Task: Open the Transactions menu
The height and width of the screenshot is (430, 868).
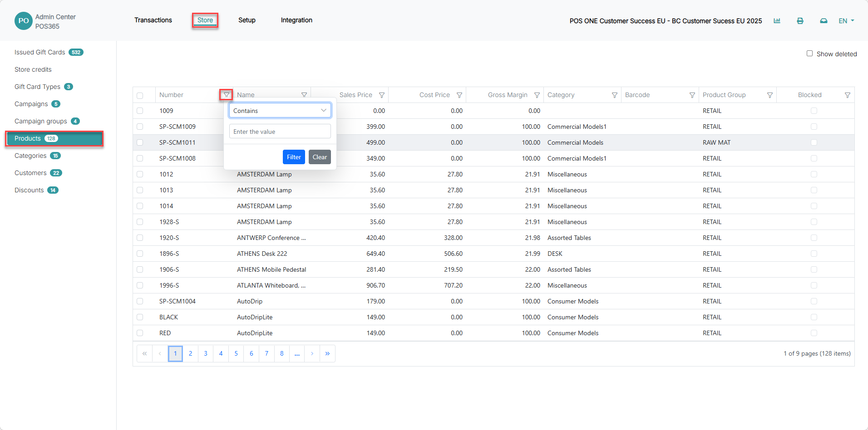Action: point(153,20)
